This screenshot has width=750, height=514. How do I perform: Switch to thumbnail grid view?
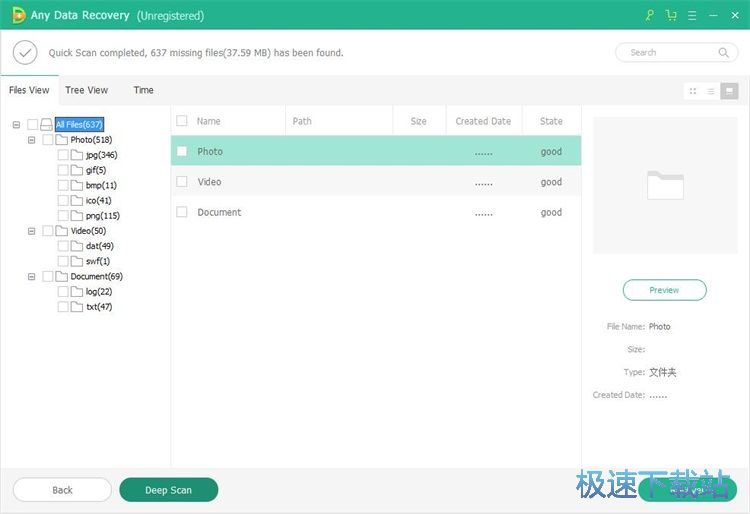pyautogui.click(x=692, y=91)
